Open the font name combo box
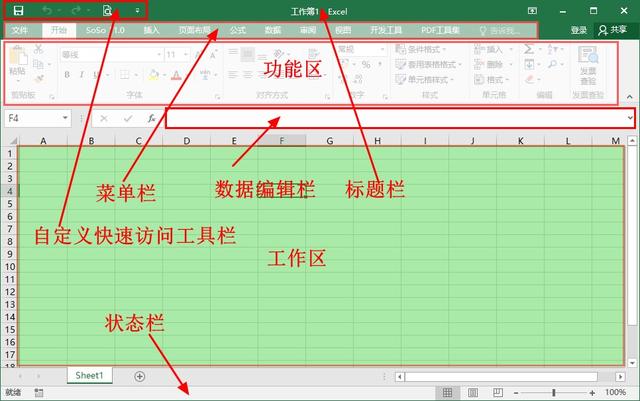 click(111, 55)
